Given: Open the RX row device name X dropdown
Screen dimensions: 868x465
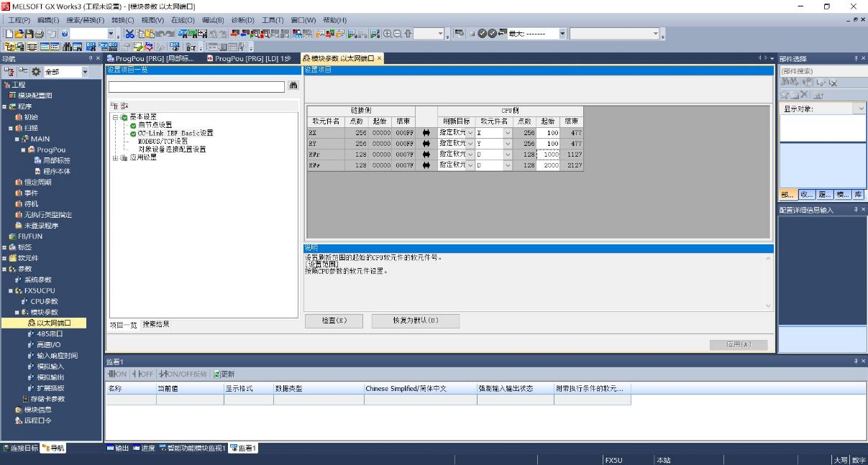Looking at the screenshot, I should (507, 133).
